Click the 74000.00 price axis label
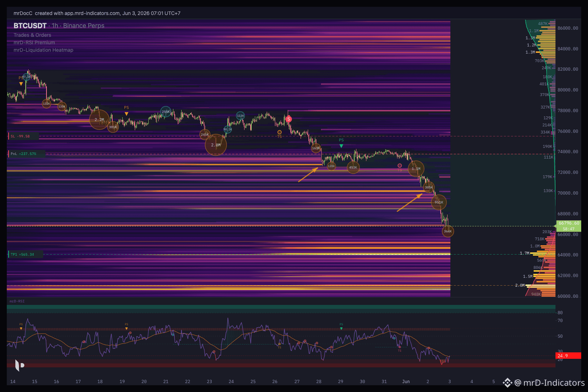588x392 pixels. 568,152
